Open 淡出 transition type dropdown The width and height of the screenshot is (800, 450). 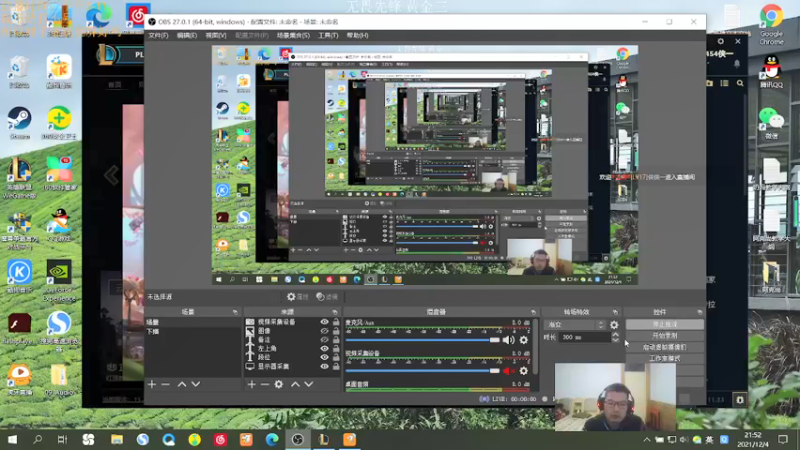pos(575,324)
